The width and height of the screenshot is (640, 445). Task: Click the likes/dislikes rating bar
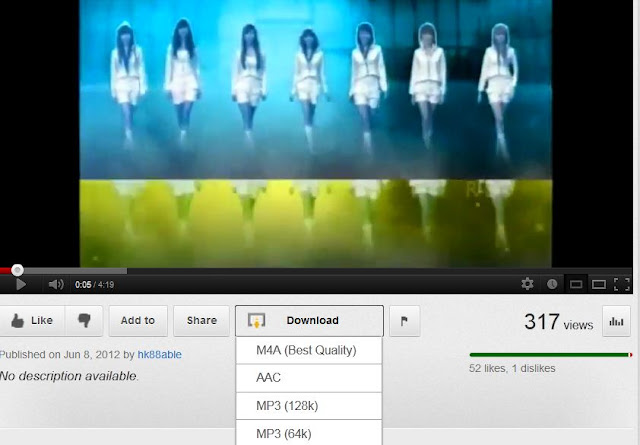(551, 355)
